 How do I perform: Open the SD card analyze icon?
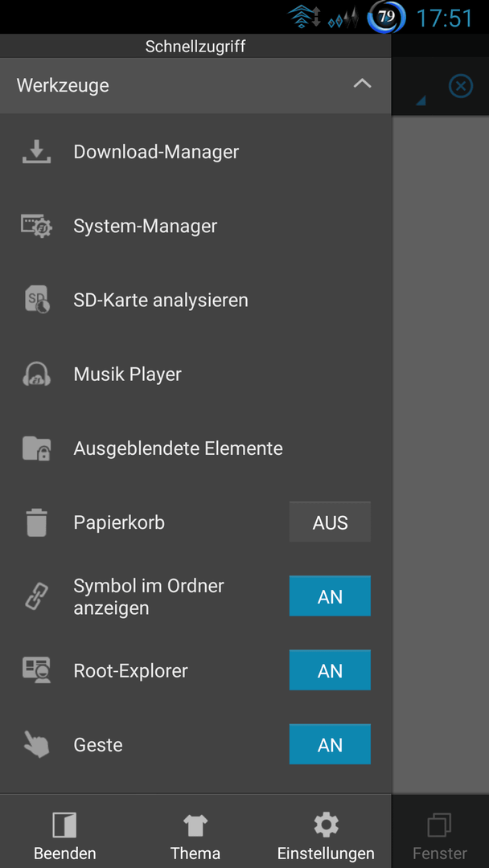coord(37,300)
